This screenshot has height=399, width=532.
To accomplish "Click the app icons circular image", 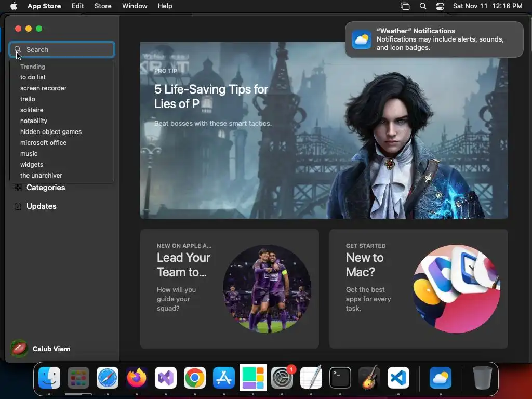I will (x=456, y=289).
